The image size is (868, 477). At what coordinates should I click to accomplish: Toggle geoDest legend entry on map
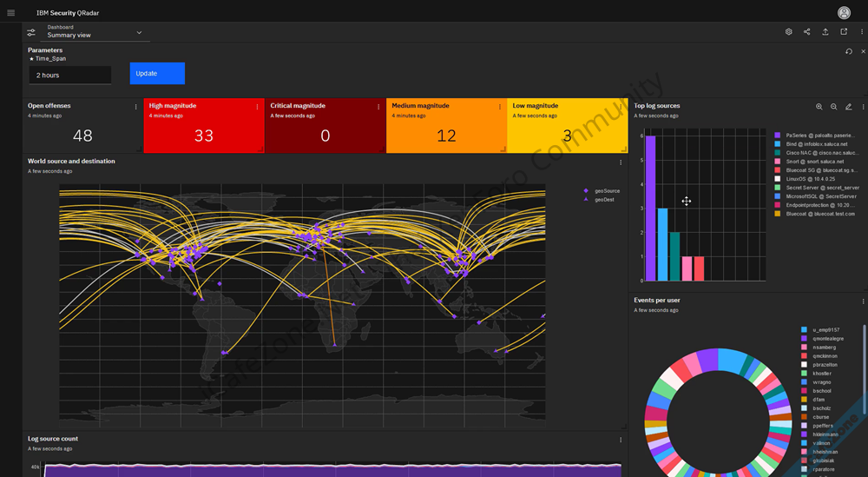[604, 199]
